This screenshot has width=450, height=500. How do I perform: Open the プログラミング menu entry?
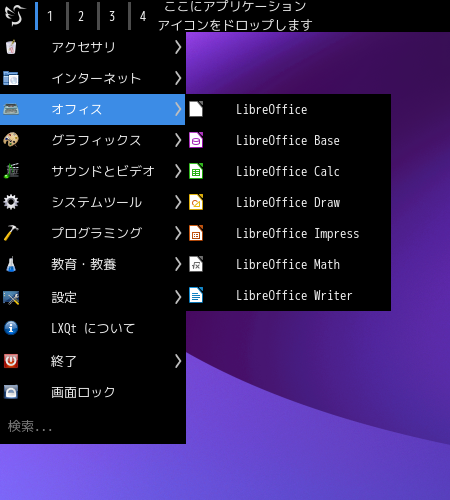[x=92, y=233]
